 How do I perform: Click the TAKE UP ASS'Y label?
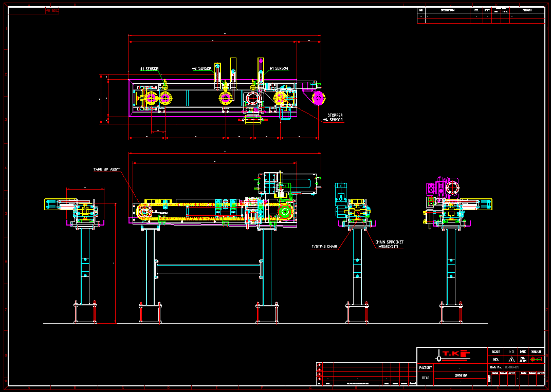pyautogui.click(x=106, y=169)
